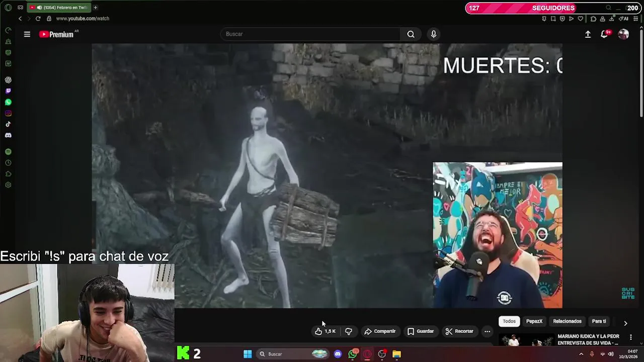Image resolution: width=644 pixels, height=362 pixels.
Task: Show more filter chips with right chevron
Action: click(625, 323)
